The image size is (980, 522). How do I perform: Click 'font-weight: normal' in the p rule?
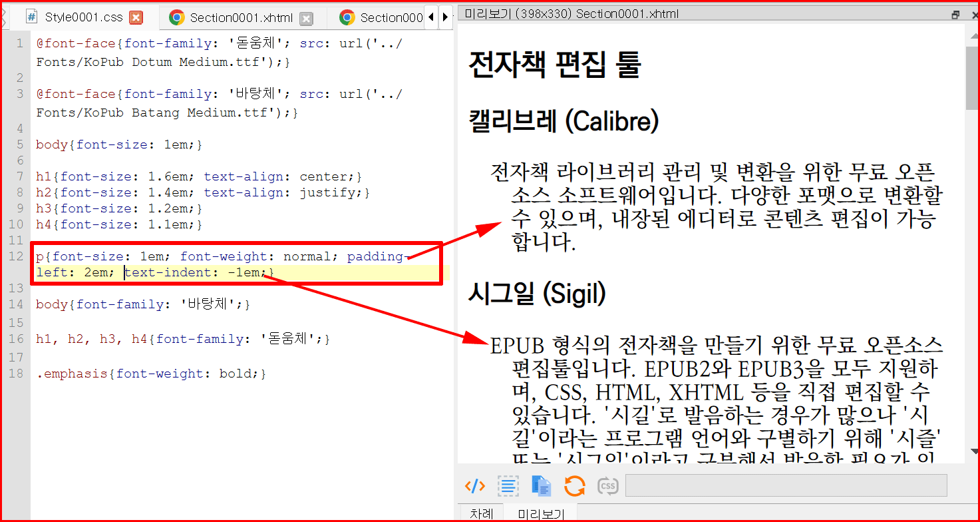pyautogui.click(x=255, y=256)
